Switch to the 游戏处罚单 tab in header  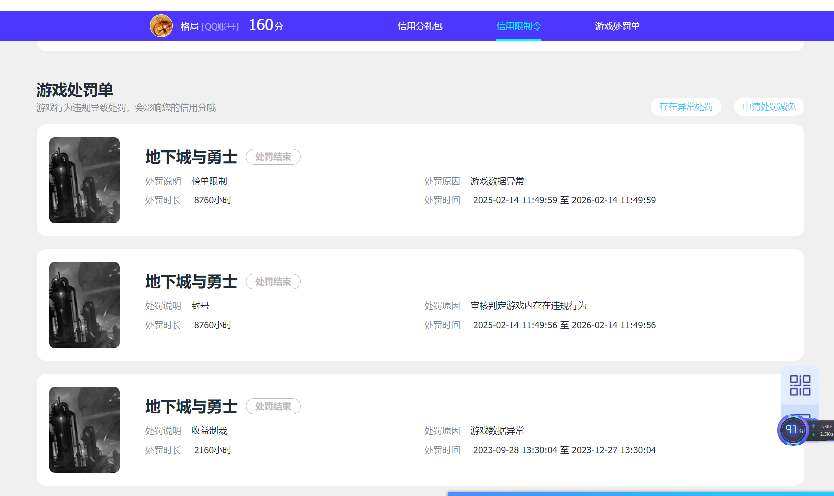pos(617,26)
